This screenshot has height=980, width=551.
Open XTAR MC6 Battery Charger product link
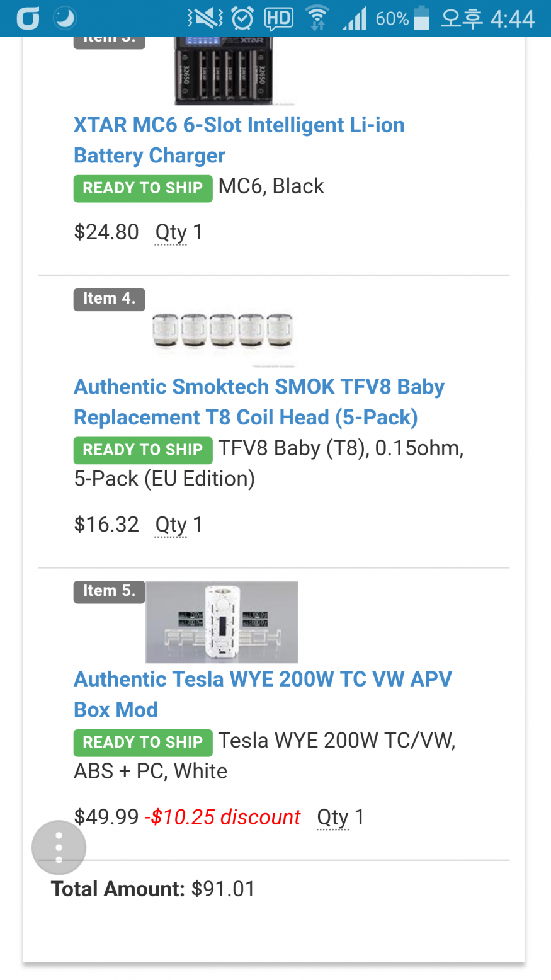pyautogui.click(x=239, y=140)
